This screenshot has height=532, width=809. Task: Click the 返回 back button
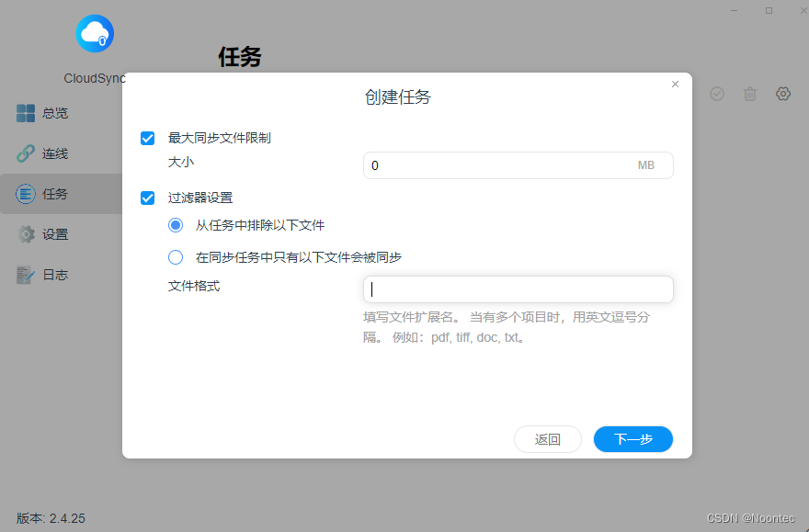click(547, 439)
